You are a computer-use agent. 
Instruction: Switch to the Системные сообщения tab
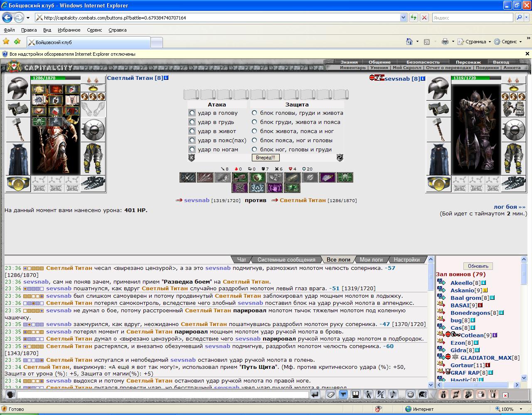[x=286, y=259]
